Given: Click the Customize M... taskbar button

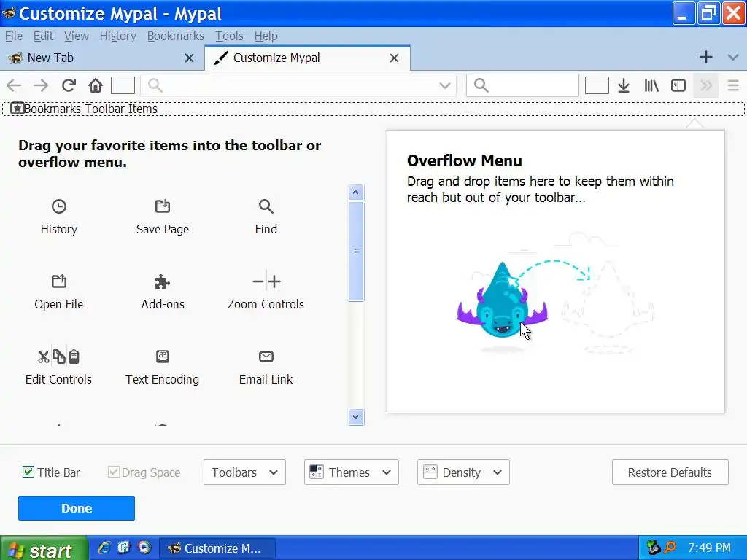Looking at the screenshot, I should pyautogui.click(x=217, y=548).
